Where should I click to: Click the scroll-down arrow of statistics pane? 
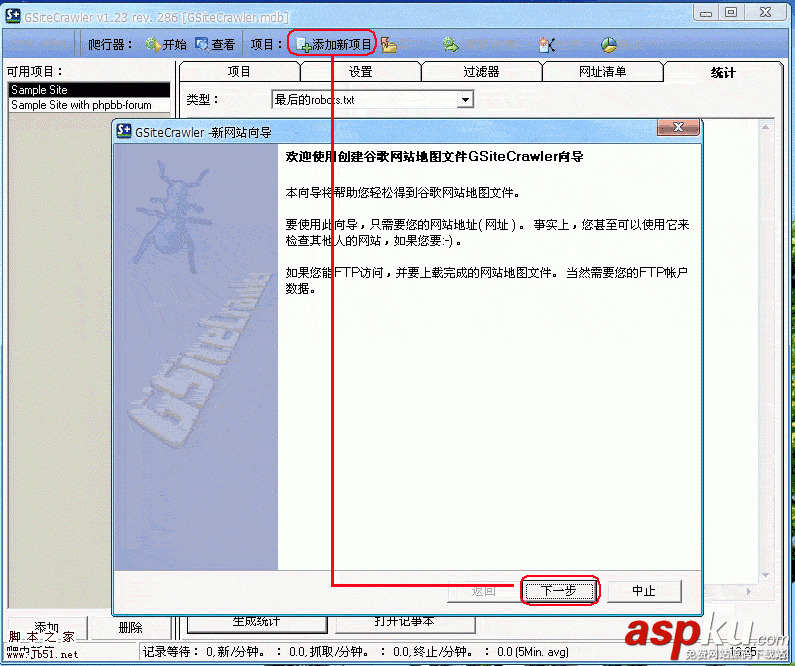pyautogui.click(x=766, y=575)
